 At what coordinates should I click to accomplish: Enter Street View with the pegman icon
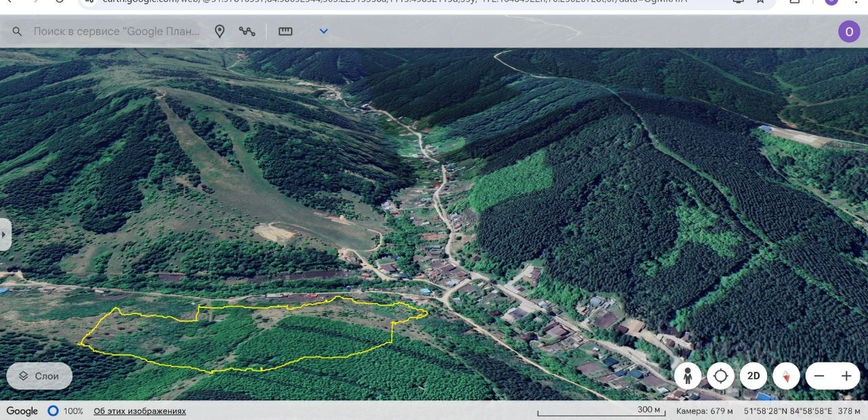[688, 376]
